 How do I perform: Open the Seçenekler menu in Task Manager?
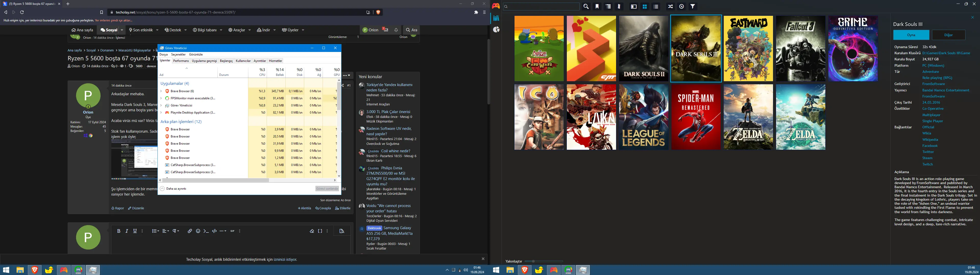tap(178, 54)
